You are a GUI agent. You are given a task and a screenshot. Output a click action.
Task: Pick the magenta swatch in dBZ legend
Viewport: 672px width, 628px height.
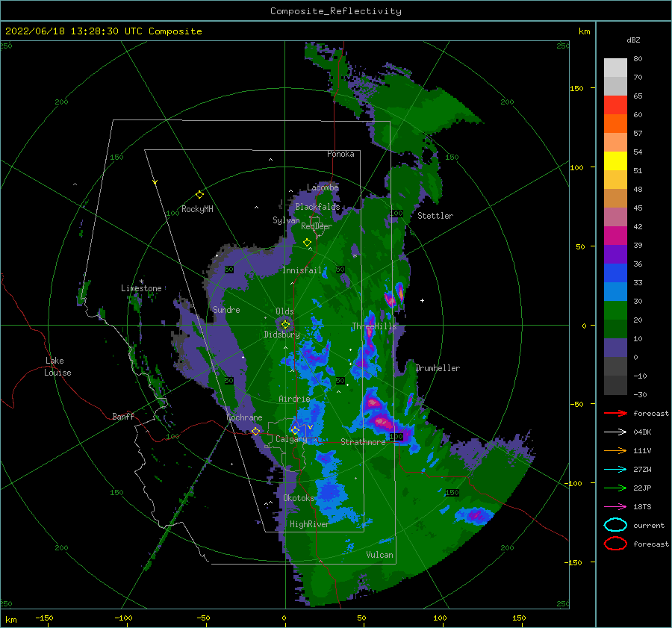(x=615, y=235)
